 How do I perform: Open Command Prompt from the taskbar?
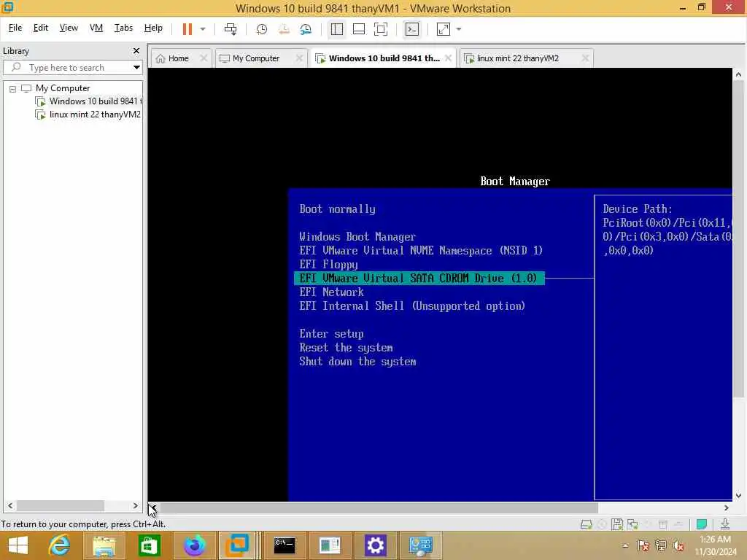pos(285,545)
